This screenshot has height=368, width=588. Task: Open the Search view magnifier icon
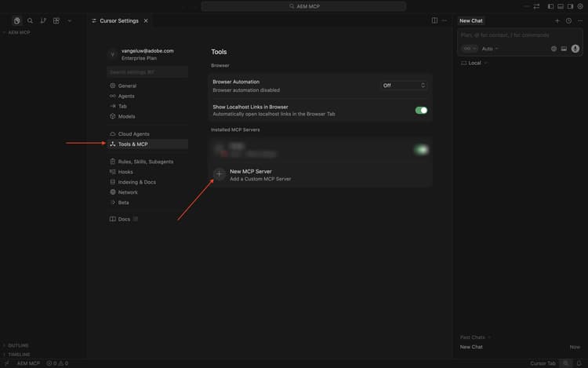(x=30, y=20)
